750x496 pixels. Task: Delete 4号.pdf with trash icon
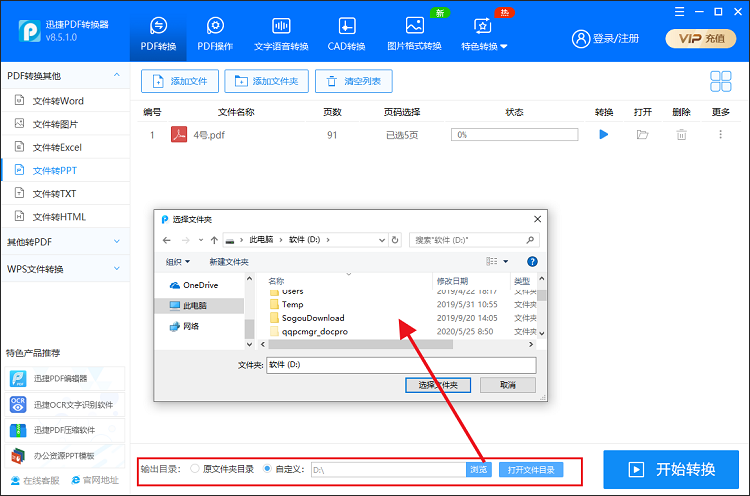681,135
